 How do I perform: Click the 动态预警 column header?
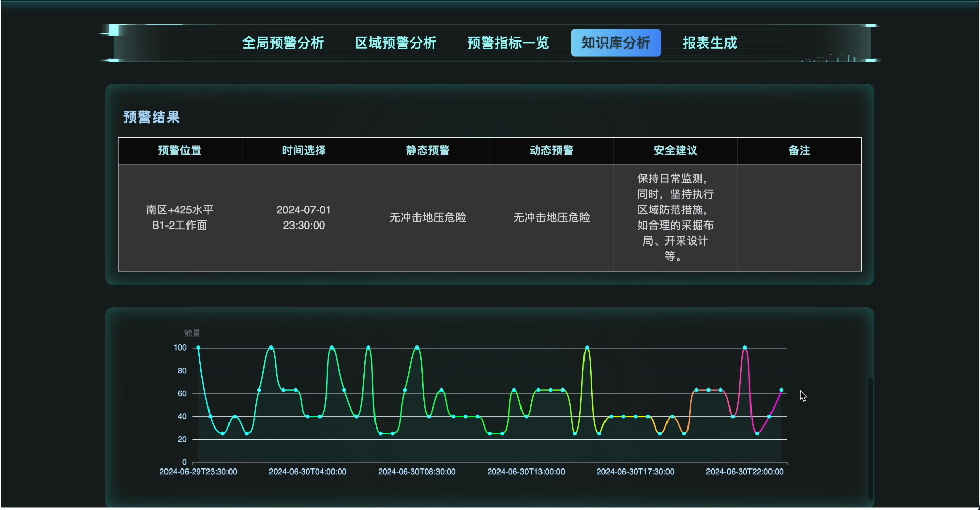coord(552,151)
